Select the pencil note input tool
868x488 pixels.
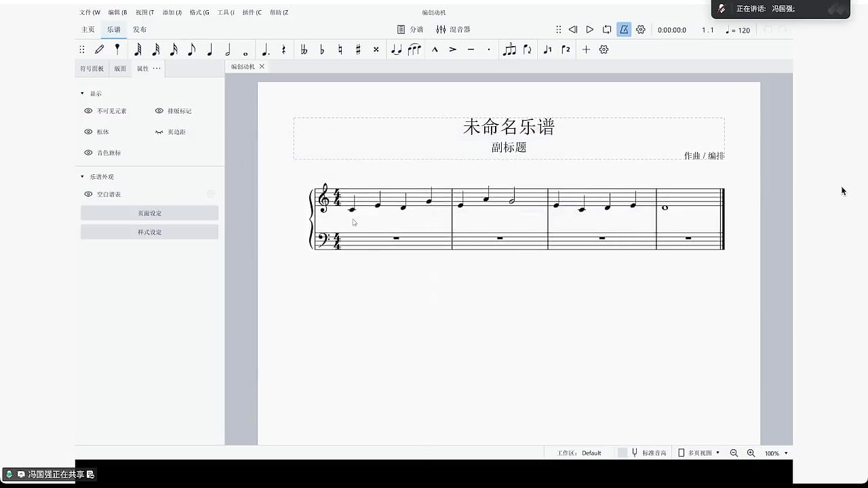100,49
